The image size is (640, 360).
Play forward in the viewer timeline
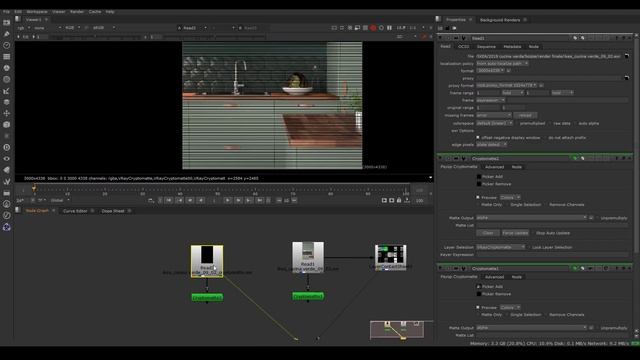click(x=228, y=200)
